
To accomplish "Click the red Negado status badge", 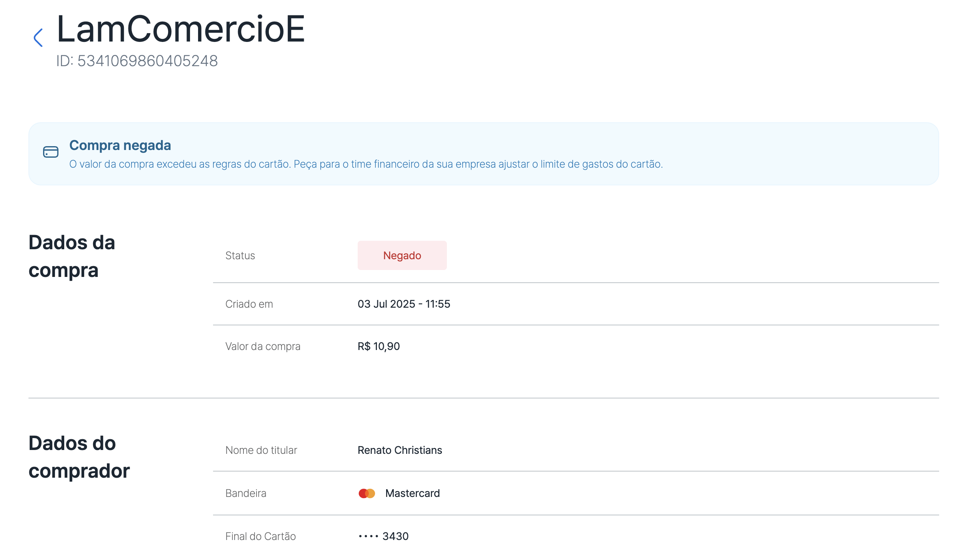I will 402,255.
